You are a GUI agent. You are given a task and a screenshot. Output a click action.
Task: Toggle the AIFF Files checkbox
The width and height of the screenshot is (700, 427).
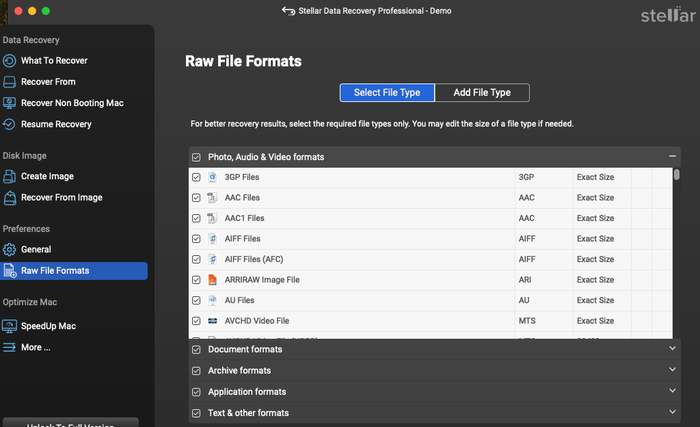196,239
